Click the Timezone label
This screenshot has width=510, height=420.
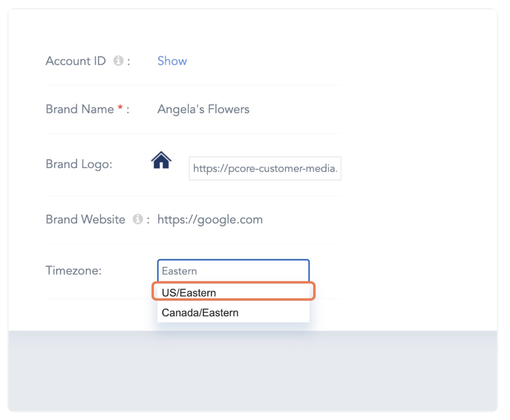coord(74,271)
